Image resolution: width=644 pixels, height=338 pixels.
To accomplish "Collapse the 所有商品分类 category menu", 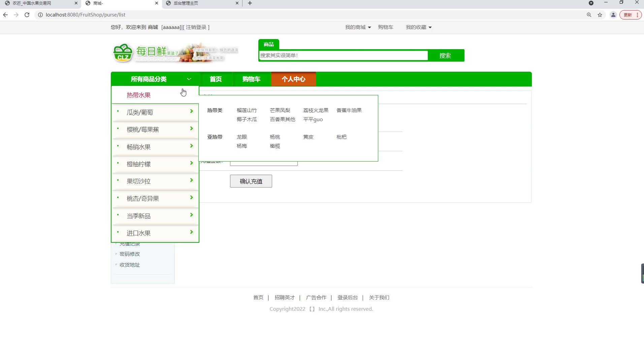I will [x=189, y=79].
